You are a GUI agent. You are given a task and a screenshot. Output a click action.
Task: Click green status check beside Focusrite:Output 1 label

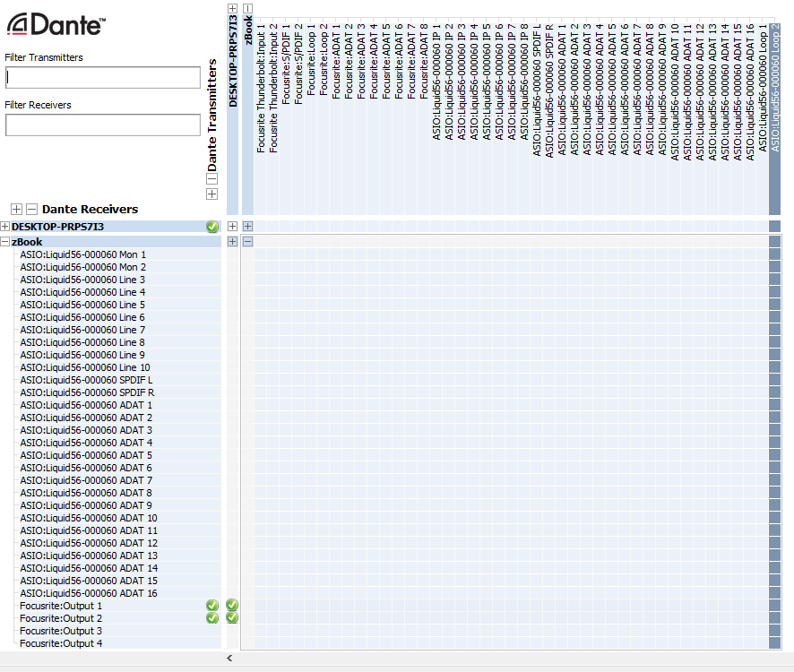(212, 606)
